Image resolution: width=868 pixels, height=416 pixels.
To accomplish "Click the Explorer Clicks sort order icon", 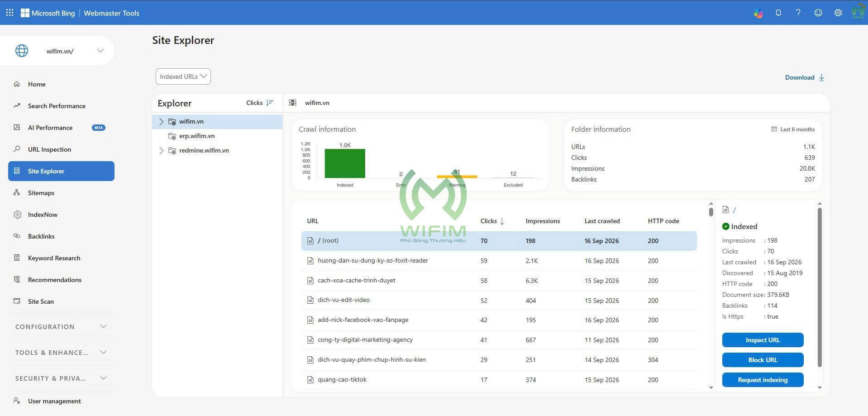I will 270,103.
